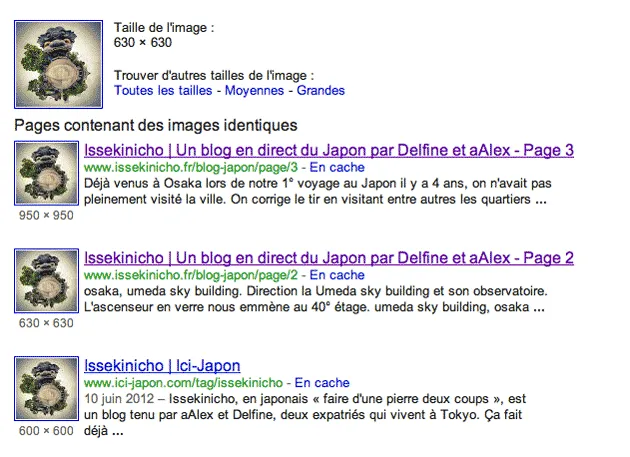Visit the www.issekinicho.fr/blog-japon/page/3 URL
Viewport: 630px width, 457px height.
[x=191, y=168]
